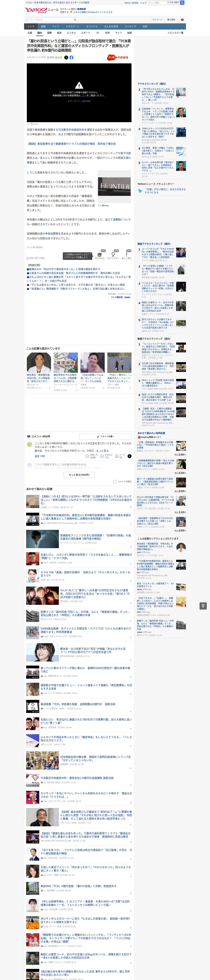This screenshot has width=210, height=980.
Task: Open トピックス一覧 list
Action: (175, 33)
